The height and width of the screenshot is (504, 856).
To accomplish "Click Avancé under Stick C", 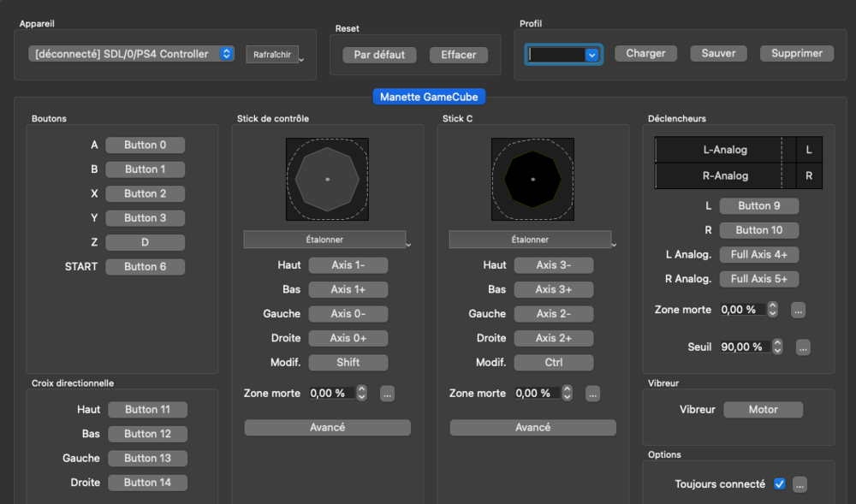I will click(x=532, y=427).
